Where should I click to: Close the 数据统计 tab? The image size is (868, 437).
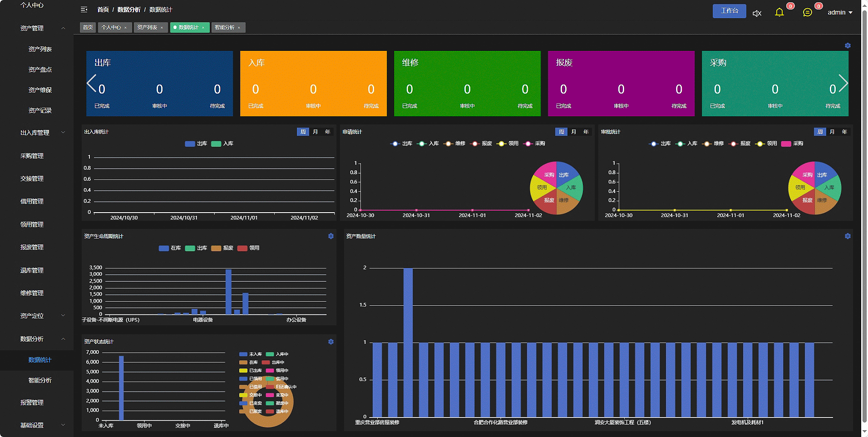[203, 28]
